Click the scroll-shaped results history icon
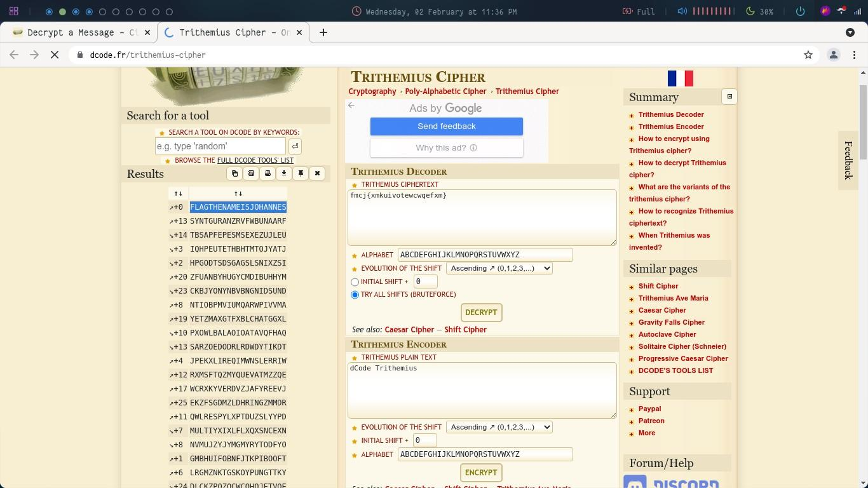The height and width of the screenshot is (488, 868). (251, 173)
